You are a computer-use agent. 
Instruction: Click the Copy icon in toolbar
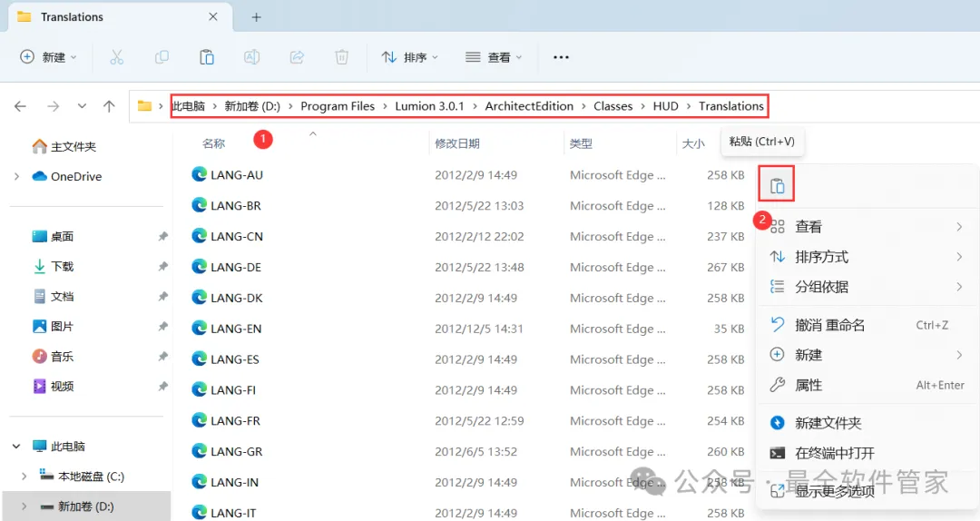click(162, 57)
